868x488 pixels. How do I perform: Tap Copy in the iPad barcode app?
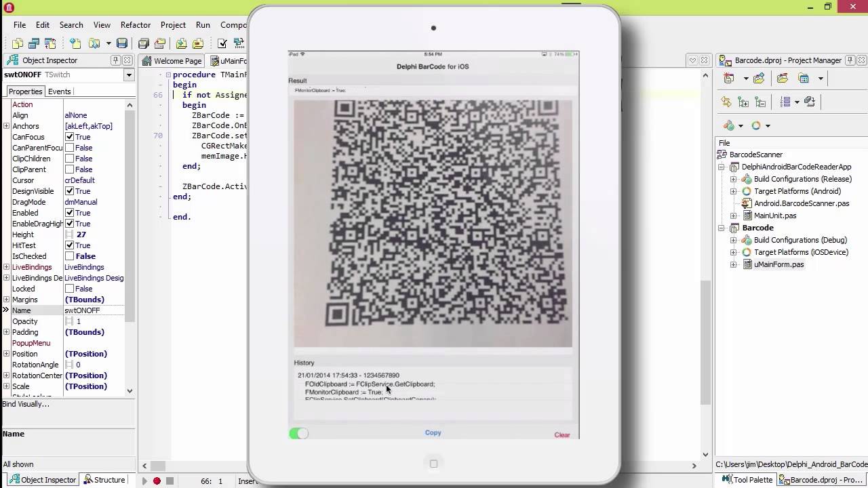coord(433,432)
